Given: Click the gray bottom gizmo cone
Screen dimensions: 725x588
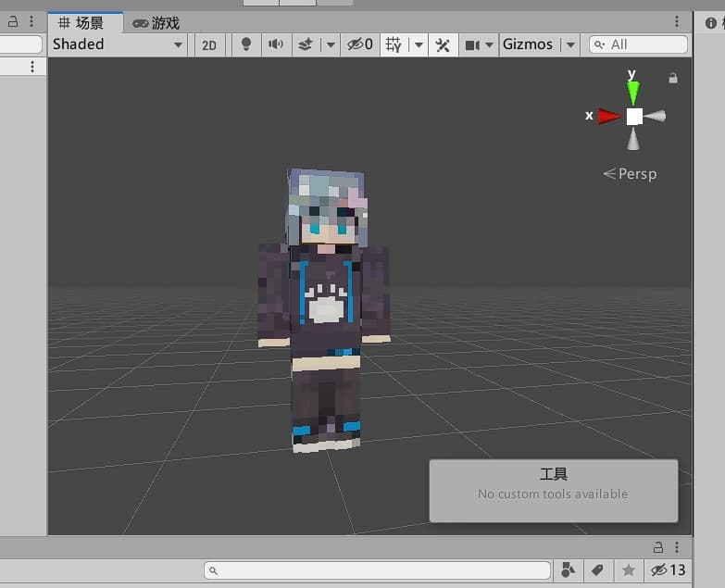Looking at the screenshot, I should (x=633, y=138).
